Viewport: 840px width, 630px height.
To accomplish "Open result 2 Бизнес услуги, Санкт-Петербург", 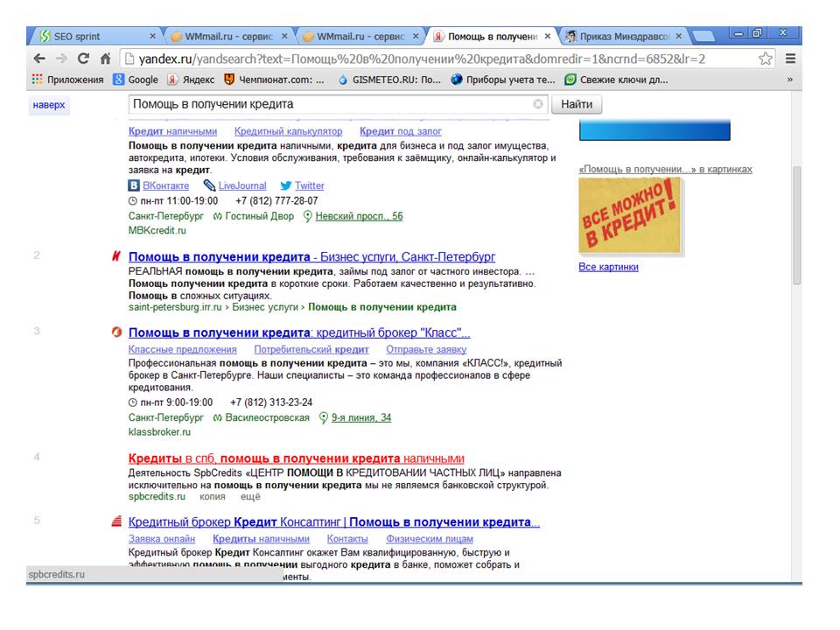I will tap(311, 256).
